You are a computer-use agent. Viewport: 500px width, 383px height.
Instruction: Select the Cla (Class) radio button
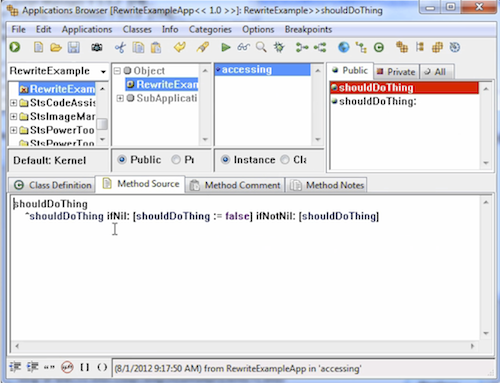(285, 160)
